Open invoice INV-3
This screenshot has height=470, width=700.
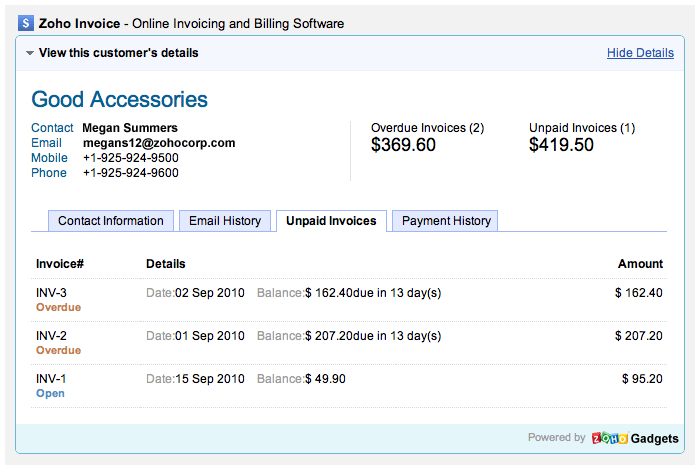pyautogui.click(x=51, y=293)
